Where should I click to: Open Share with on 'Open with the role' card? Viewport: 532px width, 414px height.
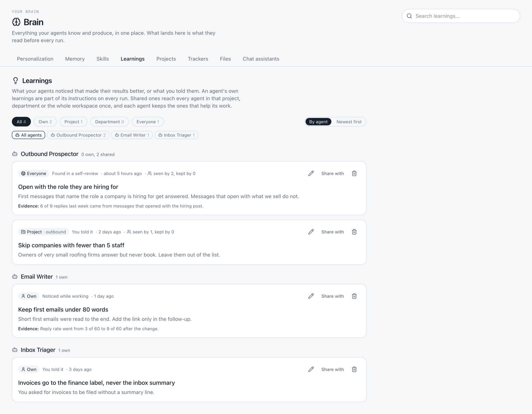(x=332, y=173)
